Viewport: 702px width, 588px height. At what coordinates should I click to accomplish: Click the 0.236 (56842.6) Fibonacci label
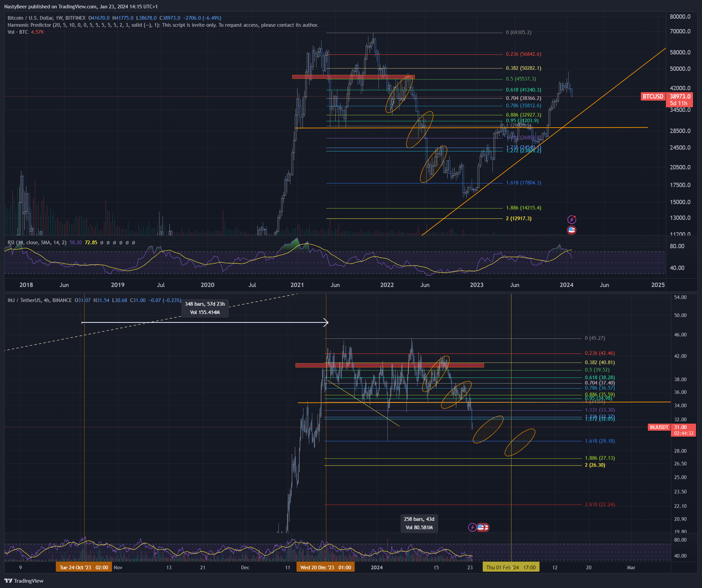(x=523, y=54)
